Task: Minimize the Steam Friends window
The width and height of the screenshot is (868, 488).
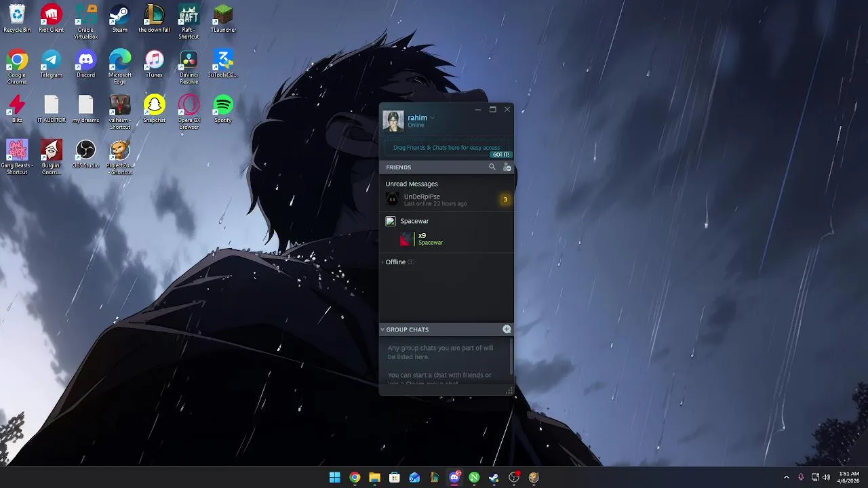Action: [x=478, y=109]
